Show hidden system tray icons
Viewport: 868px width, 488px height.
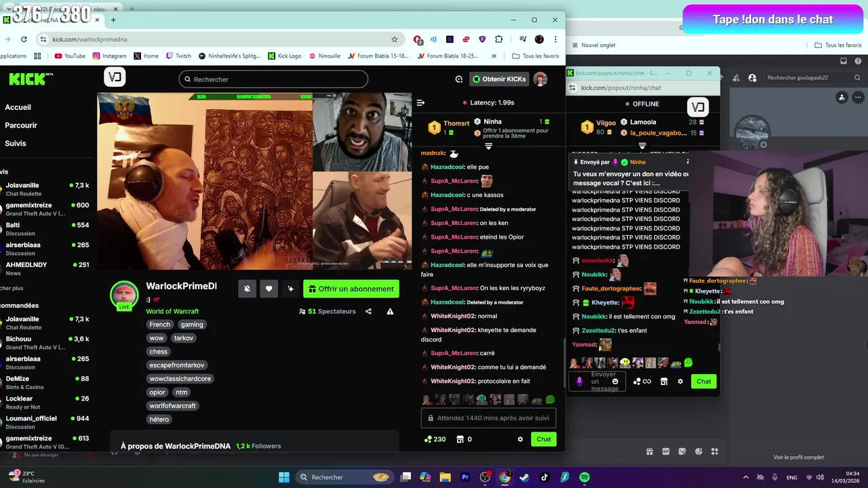click(x=746, y=477)
